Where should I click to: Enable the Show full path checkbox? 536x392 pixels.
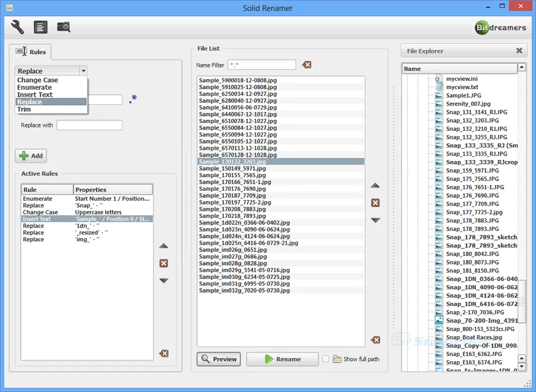[x=326, y=359]
